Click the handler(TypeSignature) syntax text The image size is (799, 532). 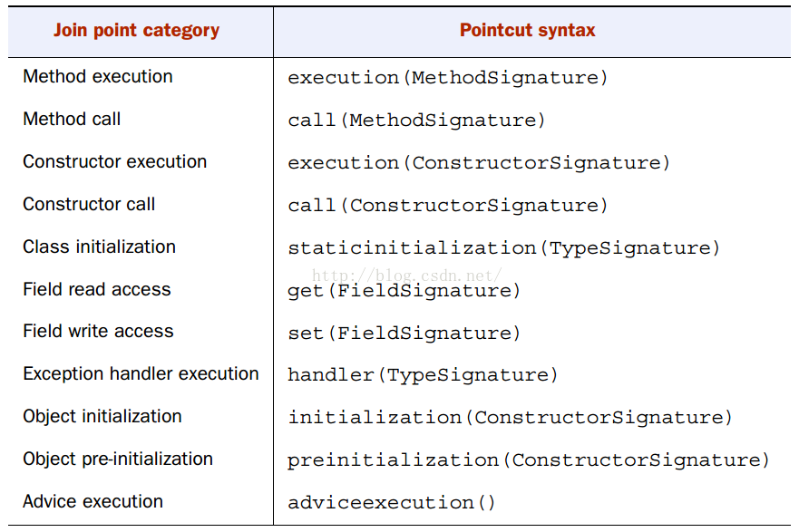click(423, 375)
